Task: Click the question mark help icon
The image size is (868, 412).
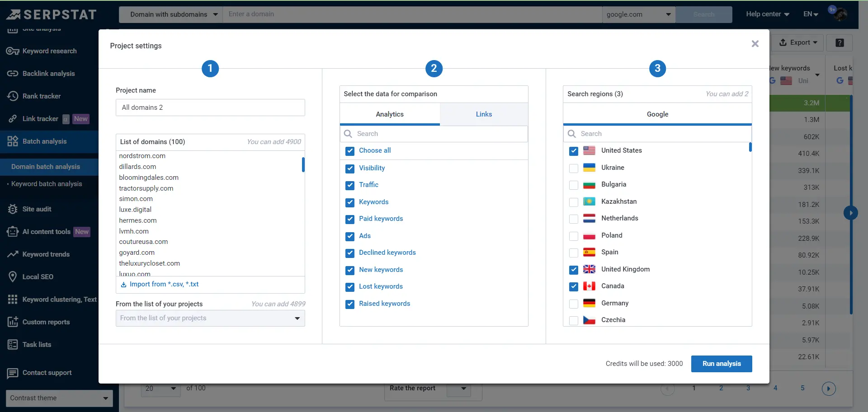Action: pyautogui.click(x=840, y=43)
